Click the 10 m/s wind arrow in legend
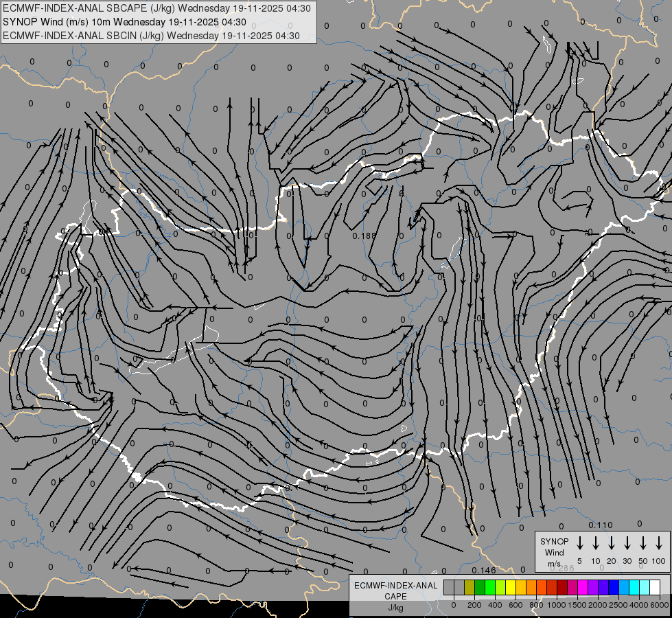Image resolution: width=672 pixels, height=618 pixels. (595, 543)
